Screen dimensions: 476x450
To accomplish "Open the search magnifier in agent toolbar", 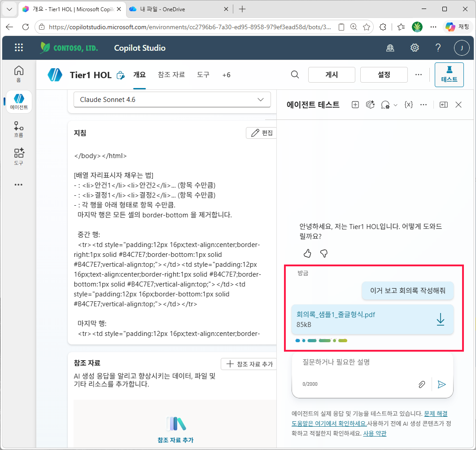I will [x=295, y=75].
